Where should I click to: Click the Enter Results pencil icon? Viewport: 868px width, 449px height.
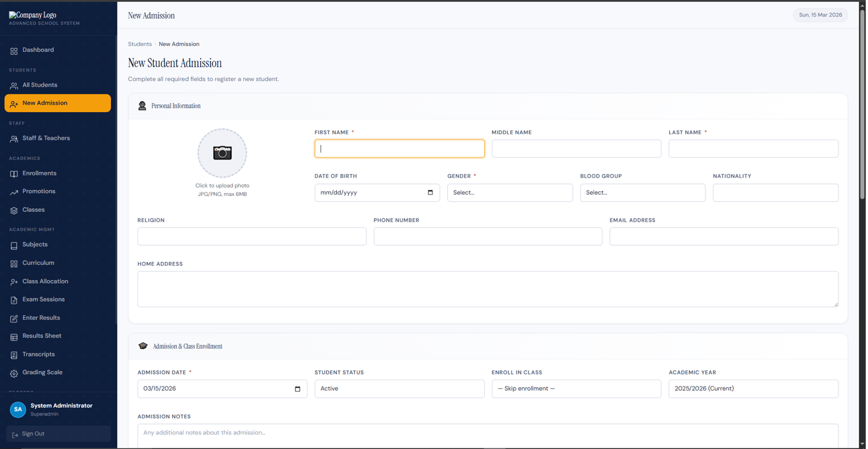[x=14, y=318]
